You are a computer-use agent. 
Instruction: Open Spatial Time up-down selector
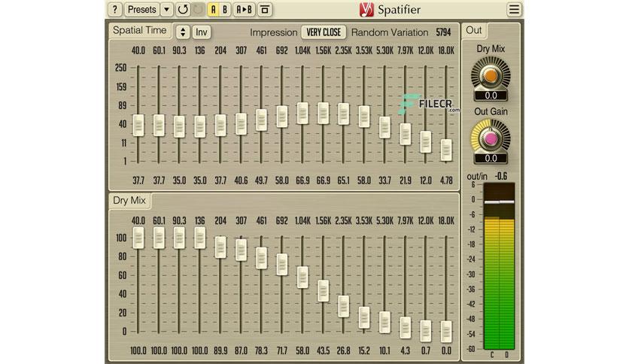(x=183, y=32)
